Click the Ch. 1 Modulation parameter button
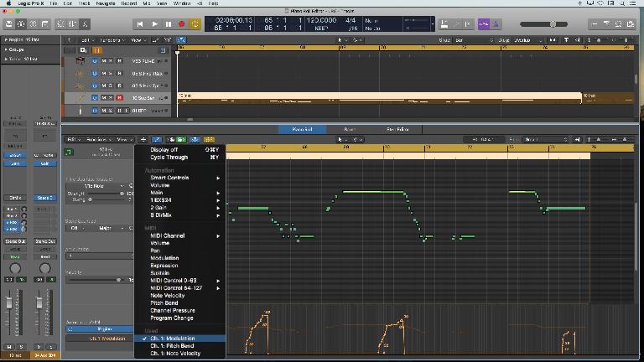This screenshot has width=644, height=362. coord(100,339)
